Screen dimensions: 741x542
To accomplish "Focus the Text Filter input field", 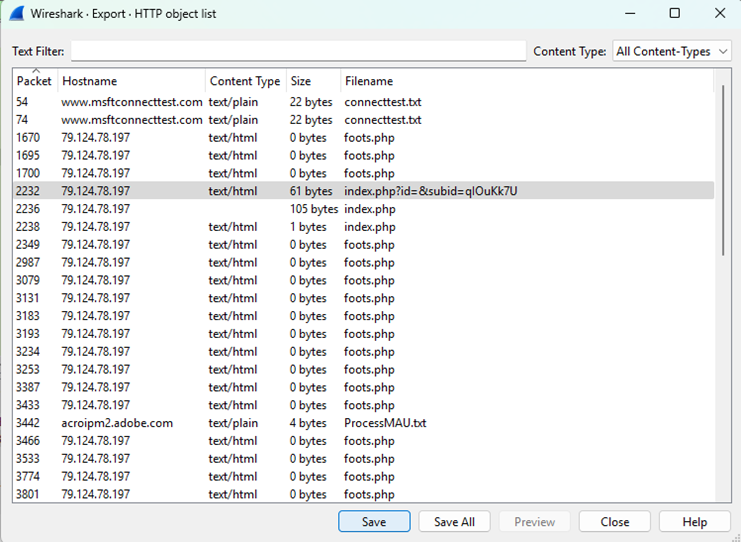I will click(298, 51).
